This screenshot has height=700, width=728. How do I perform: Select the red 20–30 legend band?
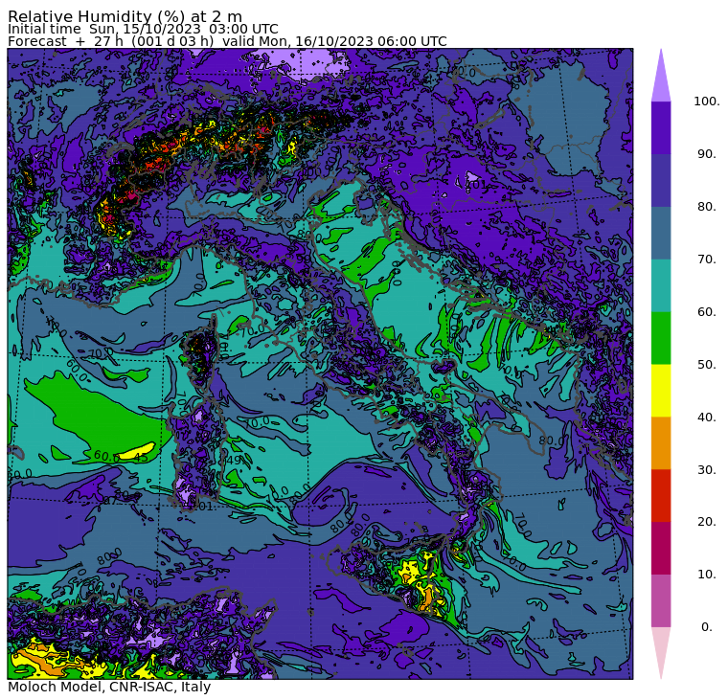pos(661,496)
